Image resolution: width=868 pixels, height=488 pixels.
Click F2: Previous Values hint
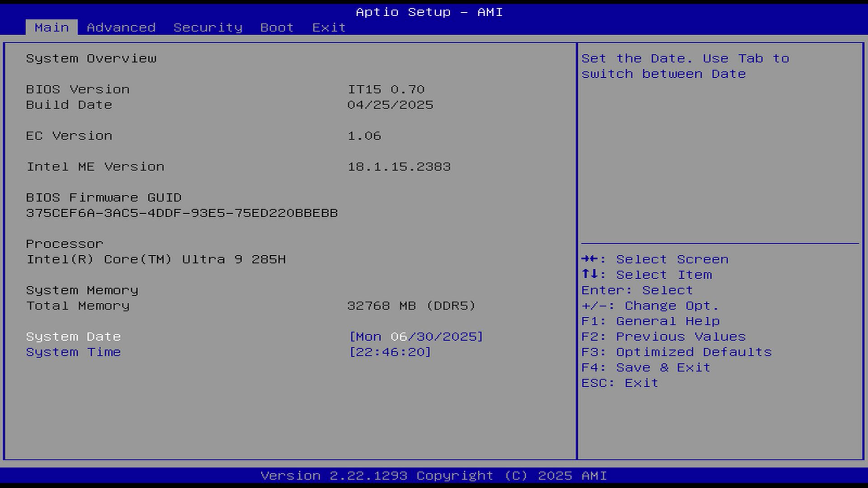(x=663, y=337)
